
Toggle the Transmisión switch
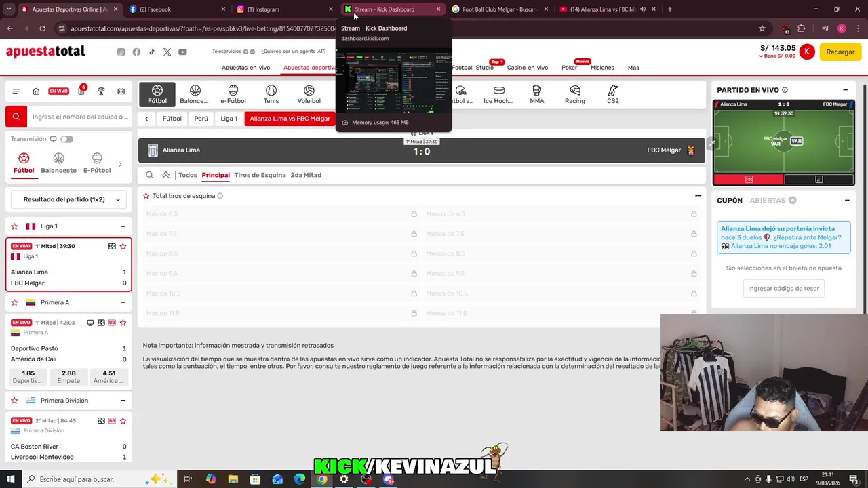coord(66,139)
